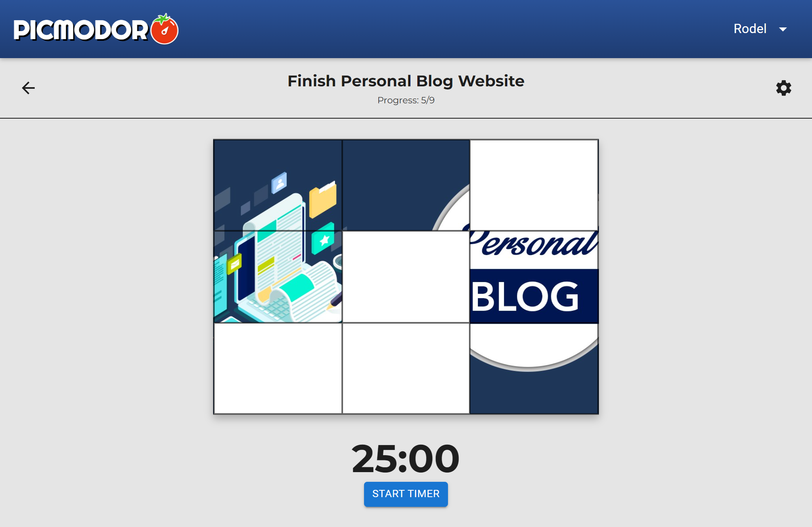The image size is (812, 527).
Task: Click the yellow folder icon in the picture
Action: 322,199
